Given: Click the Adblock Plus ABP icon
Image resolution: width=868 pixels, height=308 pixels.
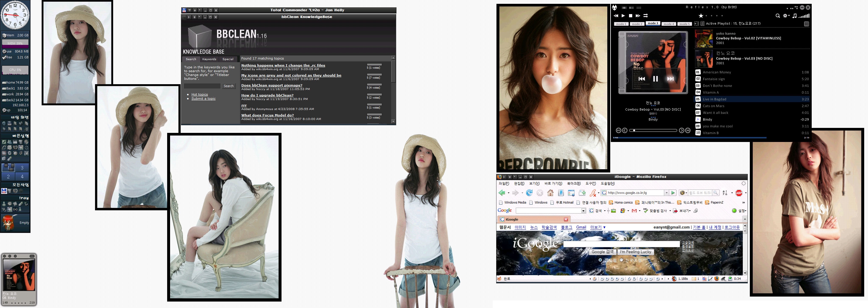Looking at the screenshot, I should click(739, 193).
